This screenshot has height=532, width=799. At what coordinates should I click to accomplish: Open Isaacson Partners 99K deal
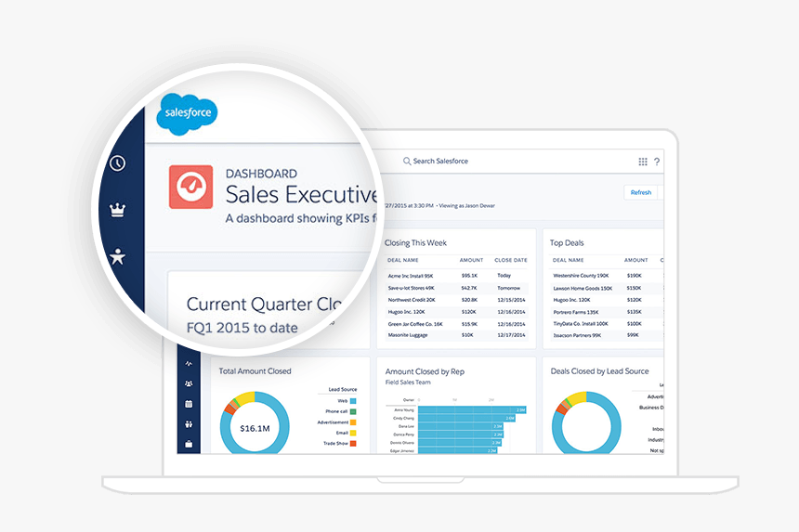click(577, 335)
